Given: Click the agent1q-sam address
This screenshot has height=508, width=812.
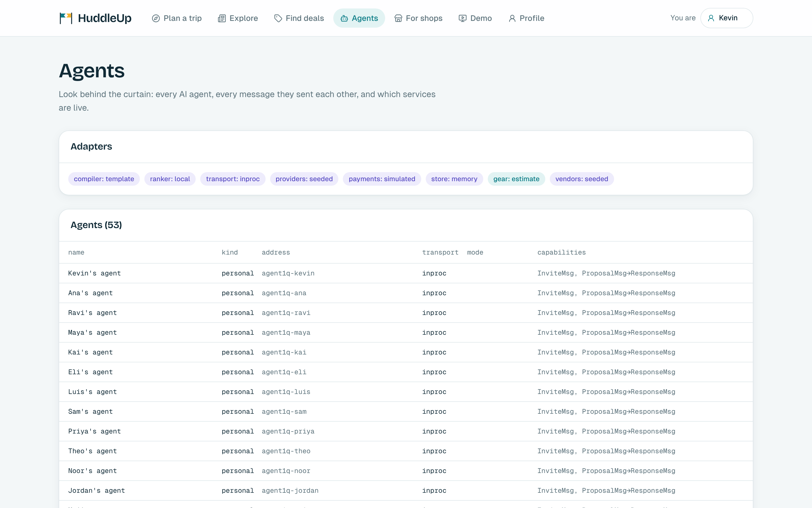Looking at the screenshot, I should [x=284, y=411].
